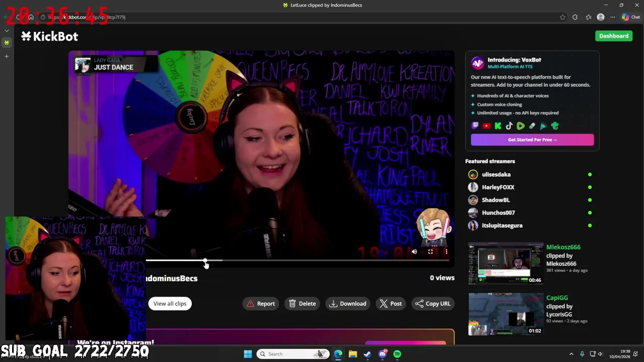Click the Twitch platform icon in VoxBot card
The image size is (644, 362).
click(x=475, y=126)
